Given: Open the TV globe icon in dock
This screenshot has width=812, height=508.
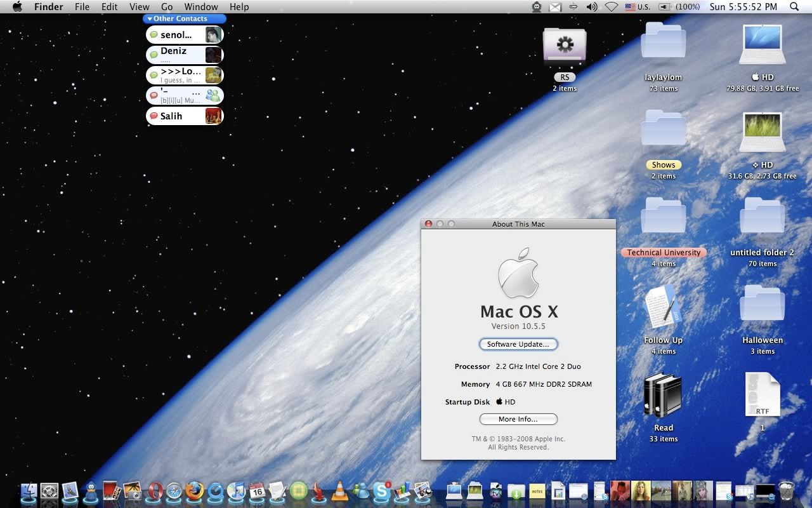Looking at the screenshot, I should pos(496,491).
